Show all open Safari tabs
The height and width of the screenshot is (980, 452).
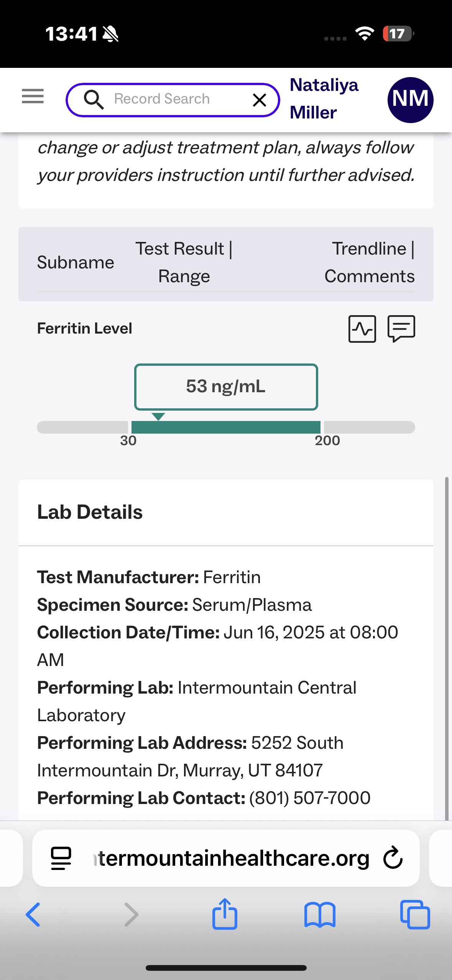tap(415, 915)
